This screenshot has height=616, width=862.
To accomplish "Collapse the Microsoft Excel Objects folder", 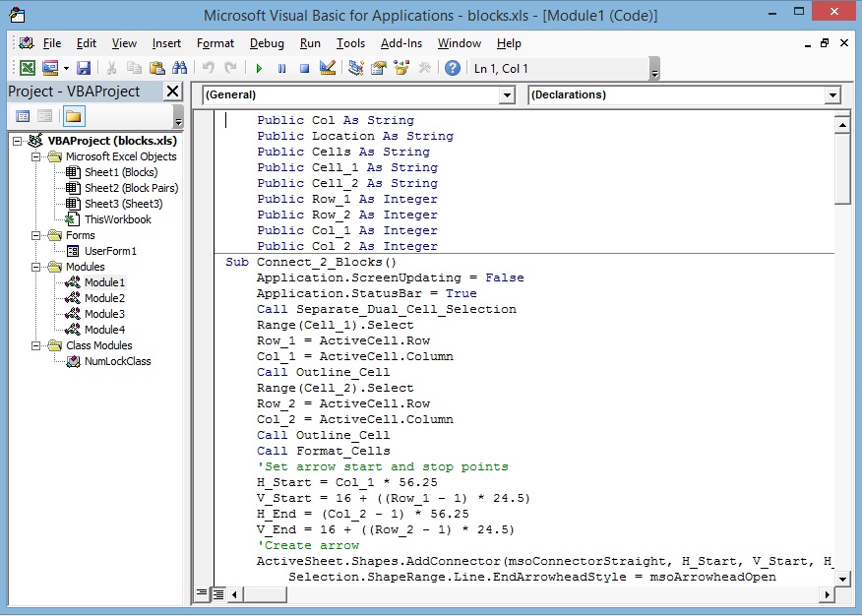I will (35, 156).
